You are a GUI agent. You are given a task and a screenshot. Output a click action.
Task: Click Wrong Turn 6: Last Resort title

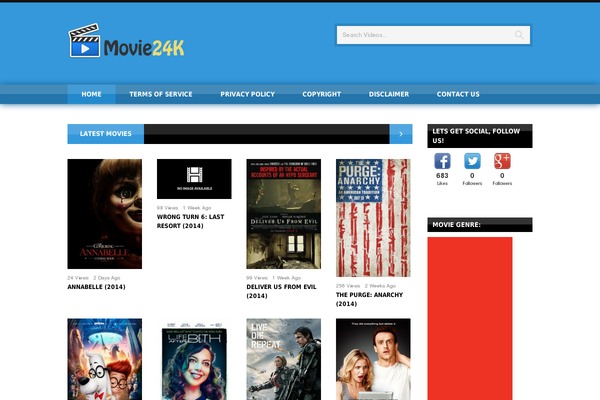[x=191, y=221]
